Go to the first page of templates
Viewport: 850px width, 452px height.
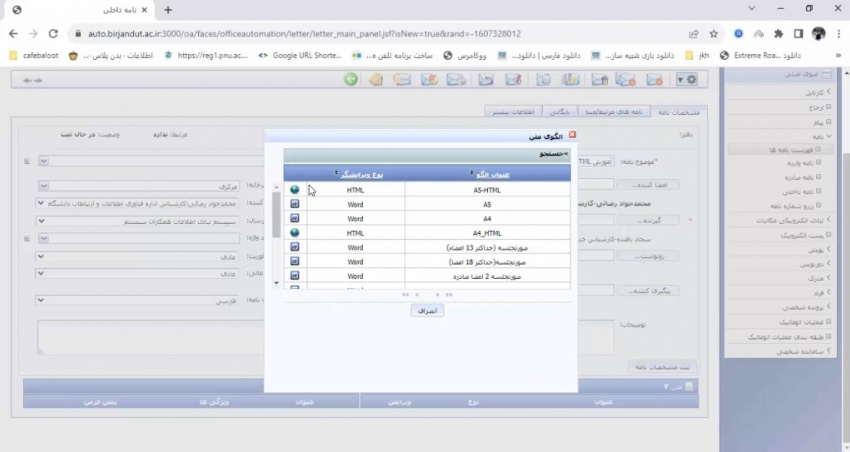click(x=405, y=295)
